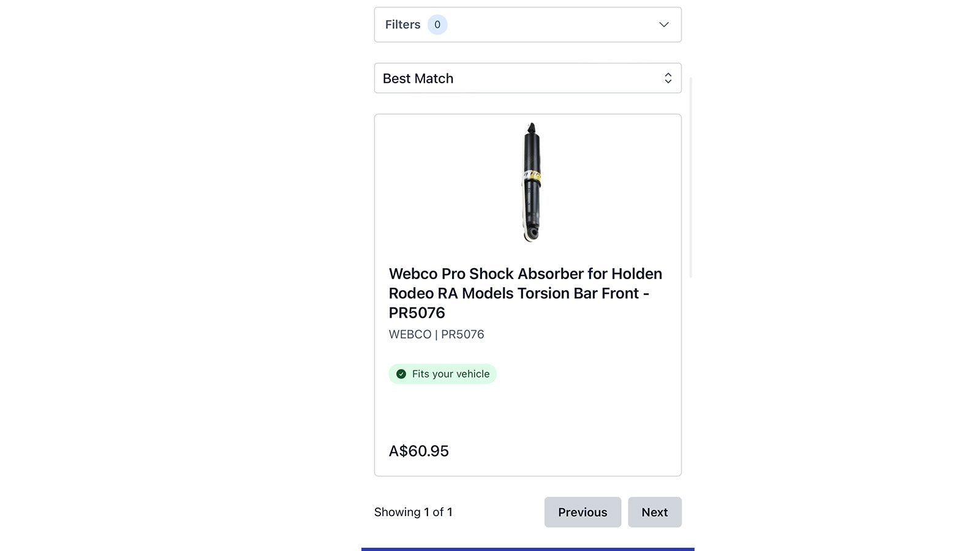Click the vertical scrollbar beside the product list

[692, 178]
